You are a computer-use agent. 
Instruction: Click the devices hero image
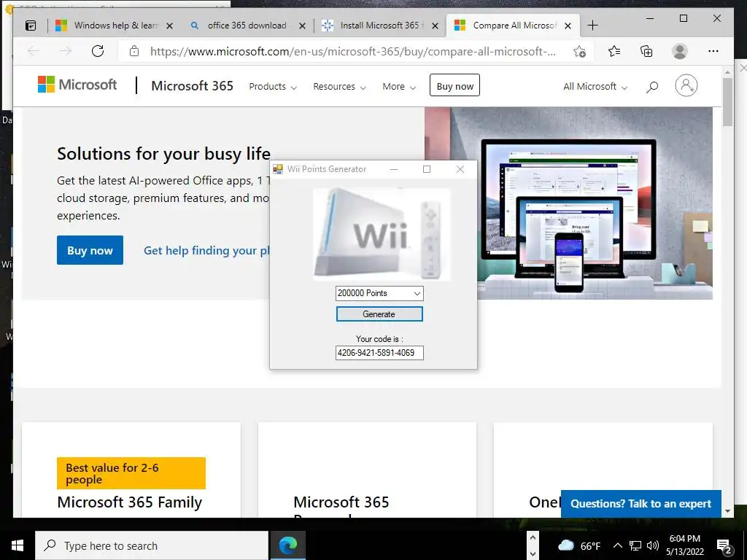coord(569,203)
